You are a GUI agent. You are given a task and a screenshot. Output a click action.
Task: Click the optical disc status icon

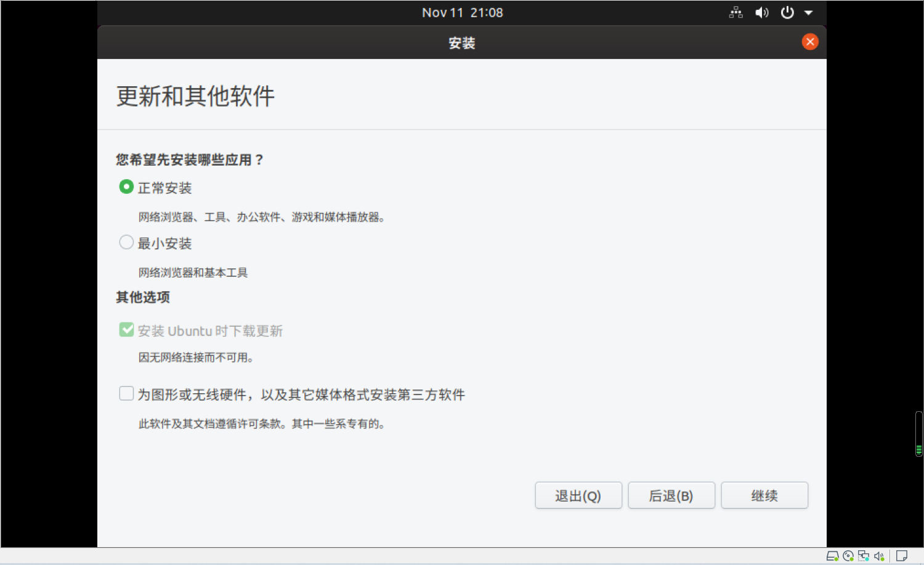tap(848, 556)
